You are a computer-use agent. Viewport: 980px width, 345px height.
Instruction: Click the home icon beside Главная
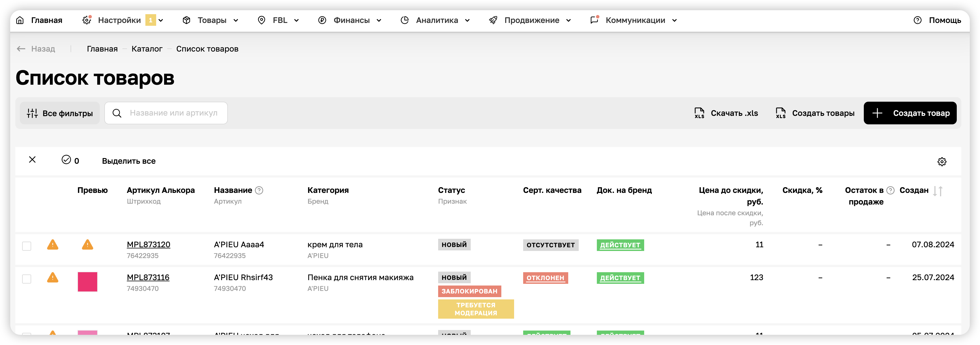click(20, 20)
